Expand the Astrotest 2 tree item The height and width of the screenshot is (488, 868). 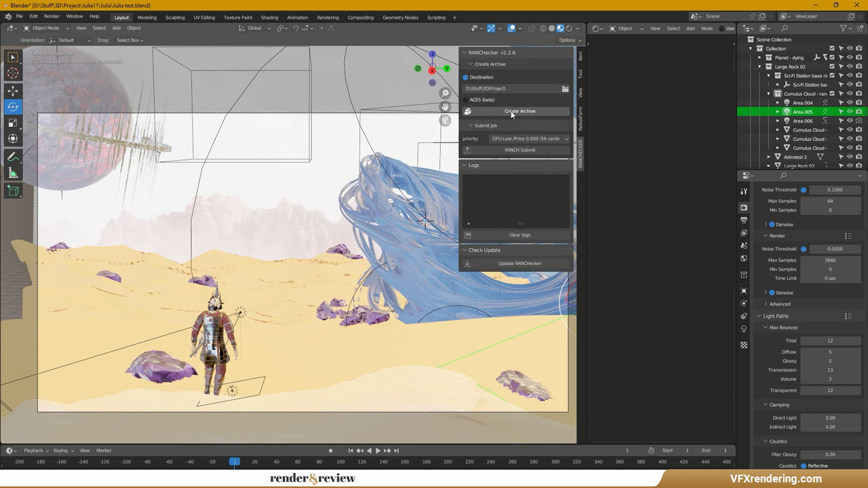coord(768,157)
